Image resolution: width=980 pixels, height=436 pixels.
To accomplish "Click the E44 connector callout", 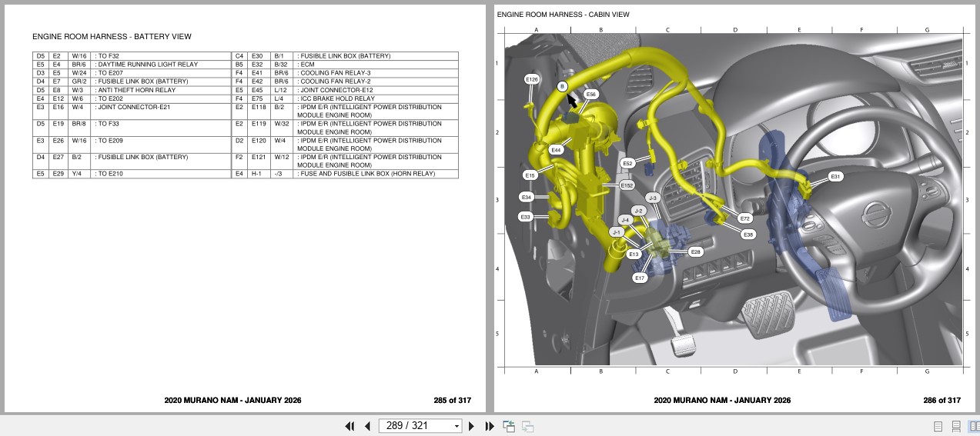I will coord(556,150).
